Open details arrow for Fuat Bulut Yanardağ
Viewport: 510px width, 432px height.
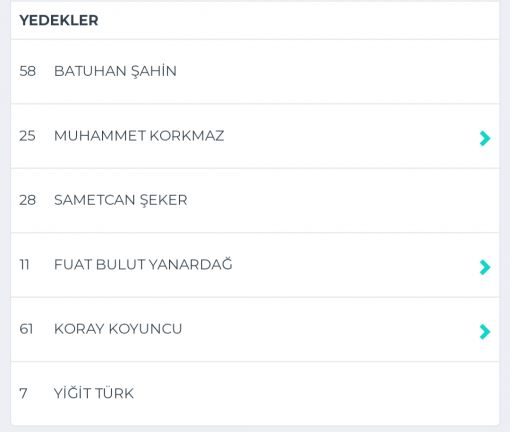[485, 267]
